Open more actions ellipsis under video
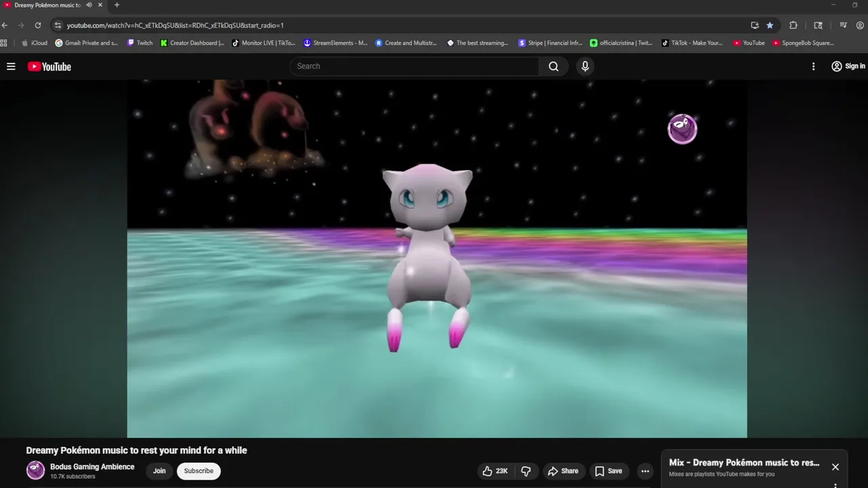868x488 pixels. [645, 471]
